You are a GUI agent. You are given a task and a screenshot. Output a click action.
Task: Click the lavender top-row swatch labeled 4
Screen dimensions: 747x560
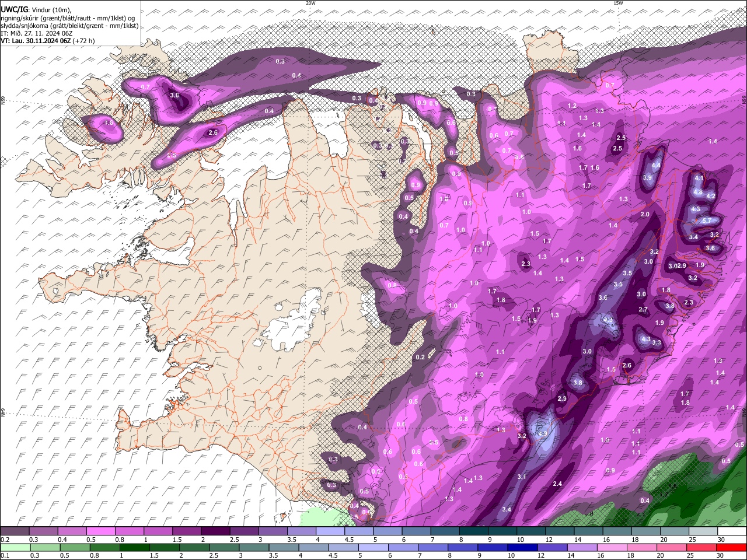pos(330,531)
